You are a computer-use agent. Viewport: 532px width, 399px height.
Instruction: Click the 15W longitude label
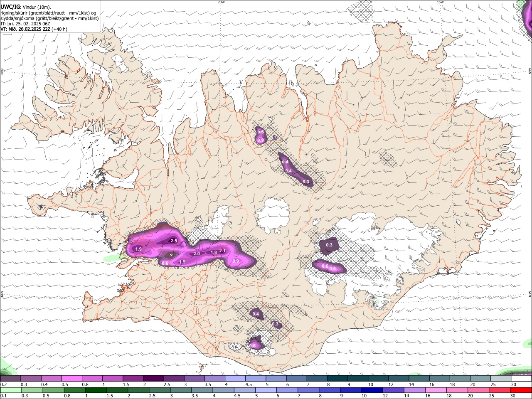(x=440, y=2)
